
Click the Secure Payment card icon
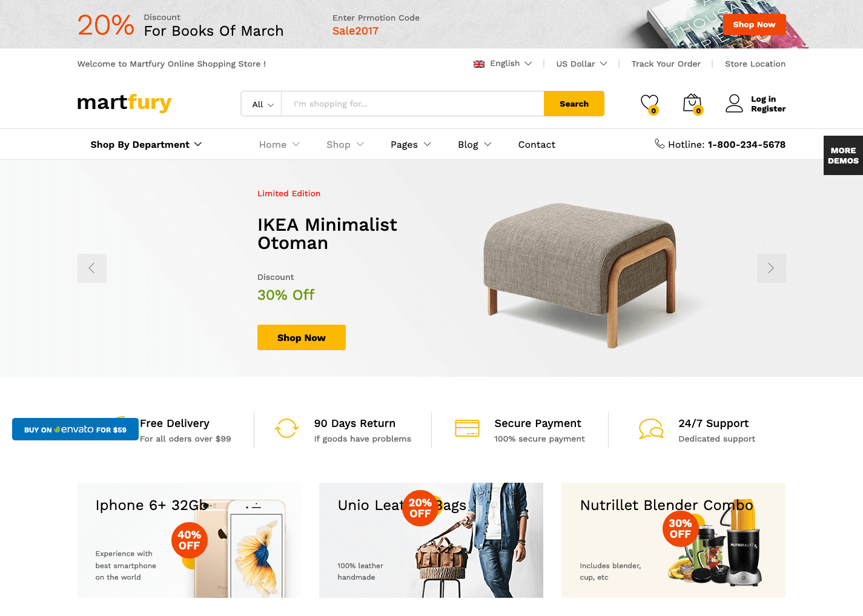click(467, 428)
